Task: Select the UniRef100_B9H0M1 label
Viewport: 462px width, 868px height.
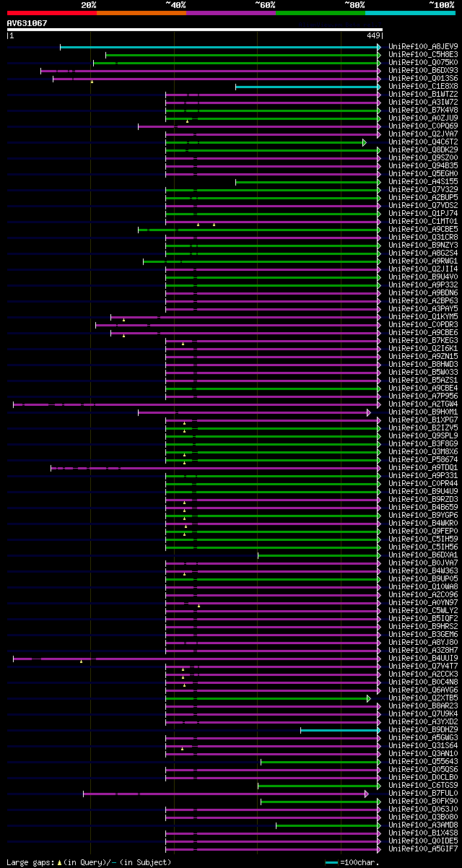Action: click(x=423, y=412)
